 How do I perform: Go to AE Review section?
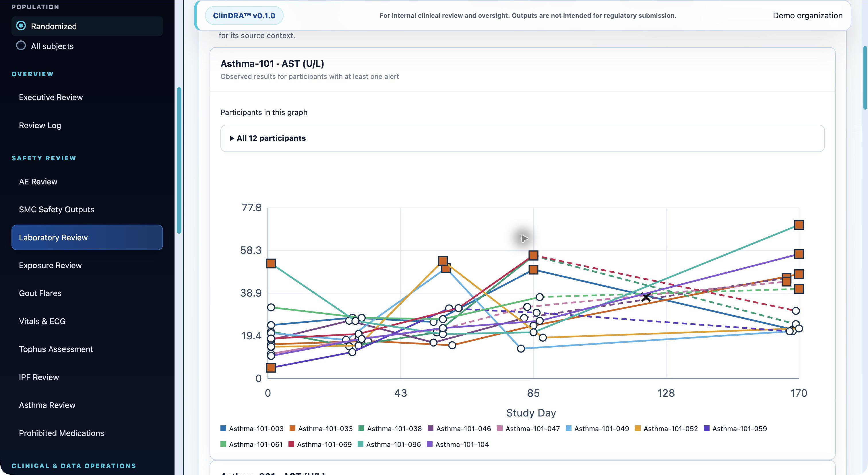coord(38,182)
